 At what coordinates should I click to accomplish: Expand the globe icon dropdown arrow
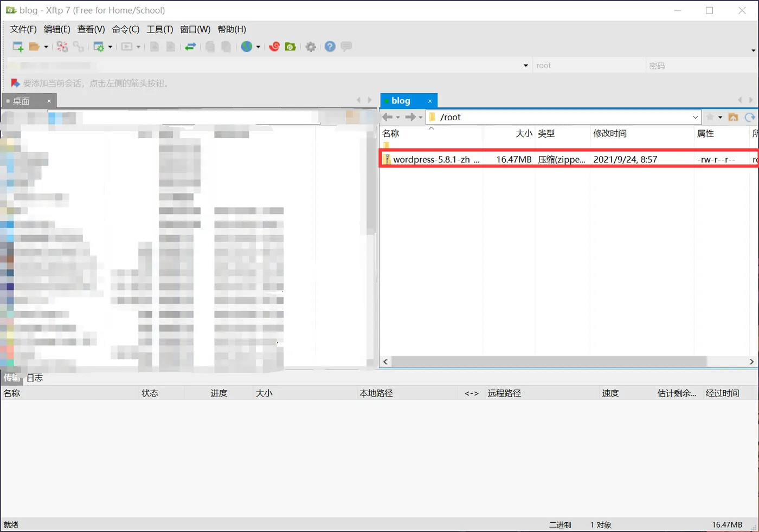click(x=258, y=47)
